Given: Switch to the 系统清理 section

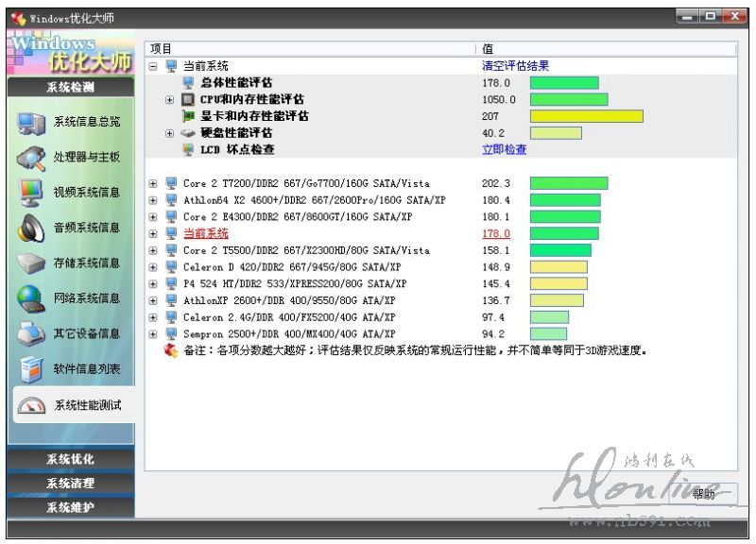Looking at the screenshot, I should click(x=71, y=483).
